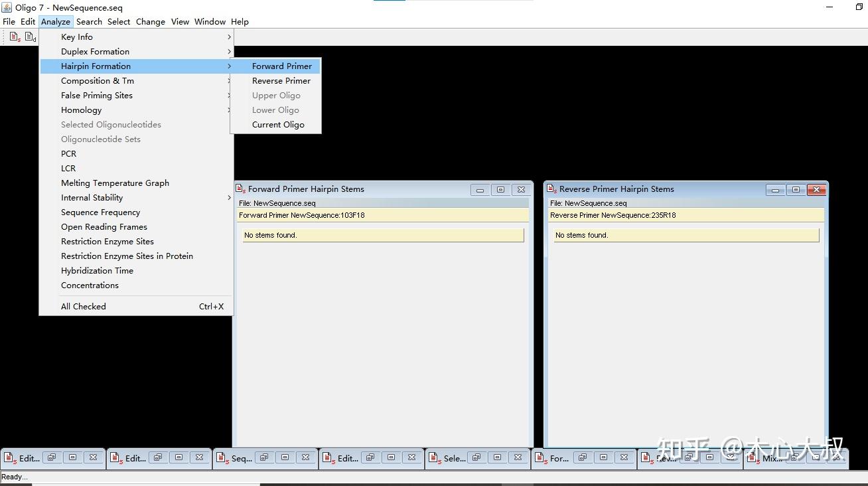Open the Help menu
The width and height of the screenshot is (868, 486).
pyautogui.click(x=240, y=22)
